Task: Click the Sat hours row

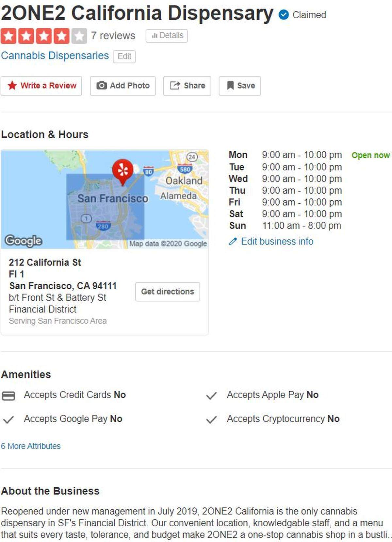Action: [x=286, y=214]
